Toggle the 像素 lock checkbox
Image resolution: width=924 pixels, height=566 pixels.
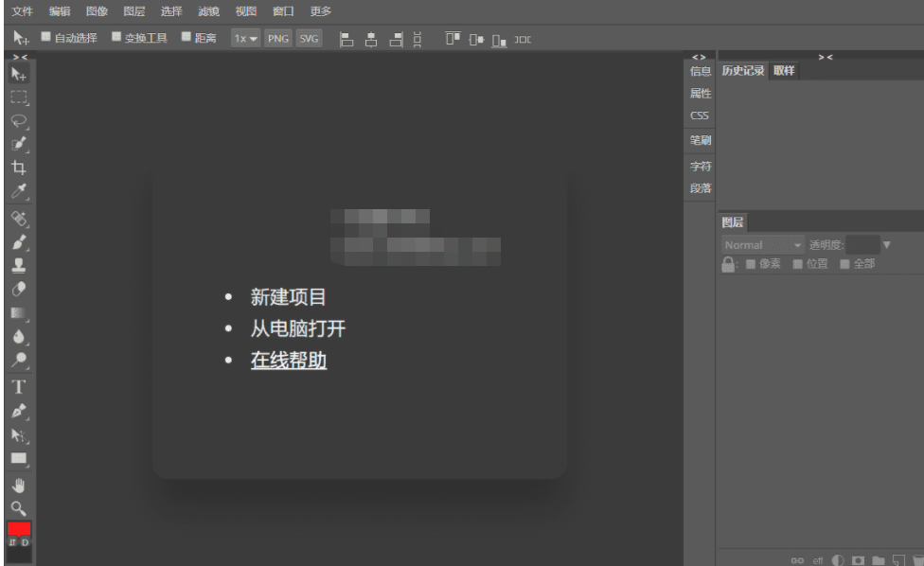pos(752,262)
